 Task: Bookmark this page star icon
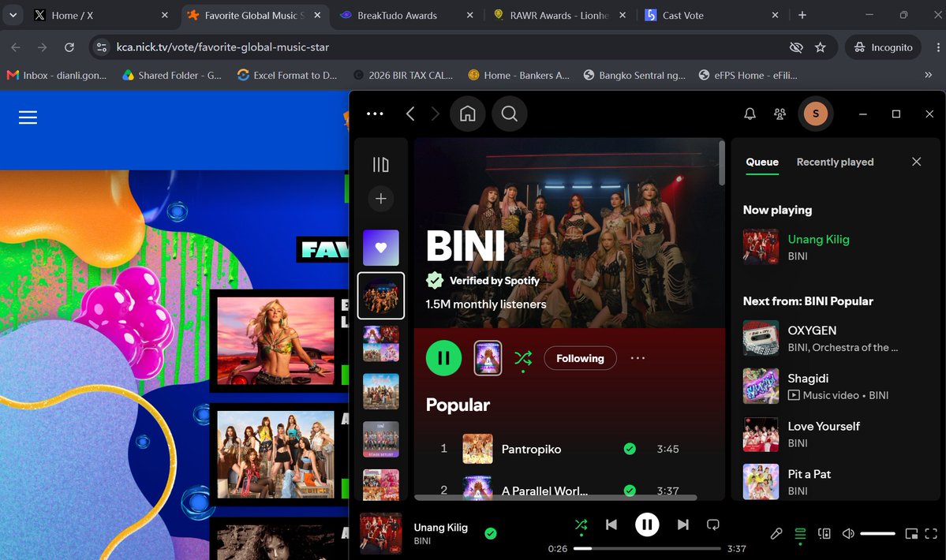pos(820,47)
